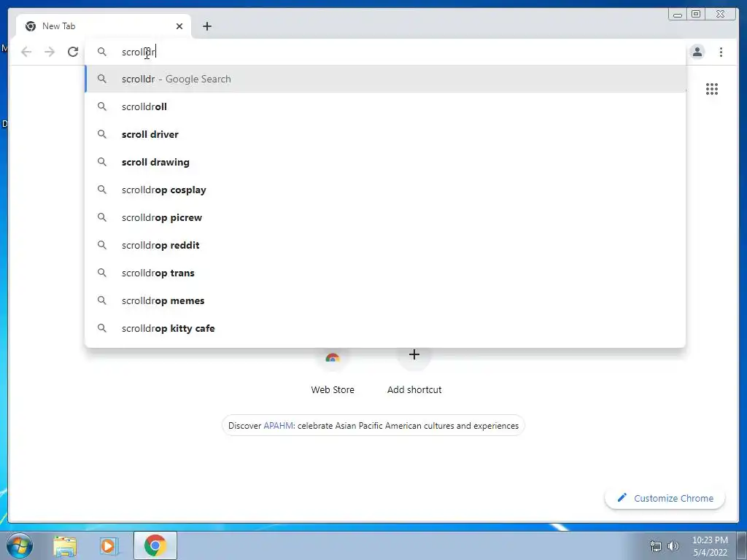Pick the scrolldrop memes suggestion

coord(385,300)
